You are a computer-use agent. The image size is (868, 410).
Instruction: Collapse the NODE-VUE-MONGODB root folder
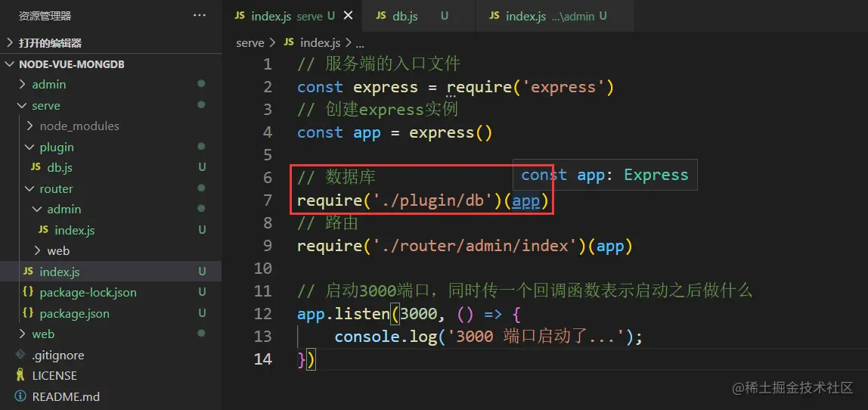pos(110,64)
